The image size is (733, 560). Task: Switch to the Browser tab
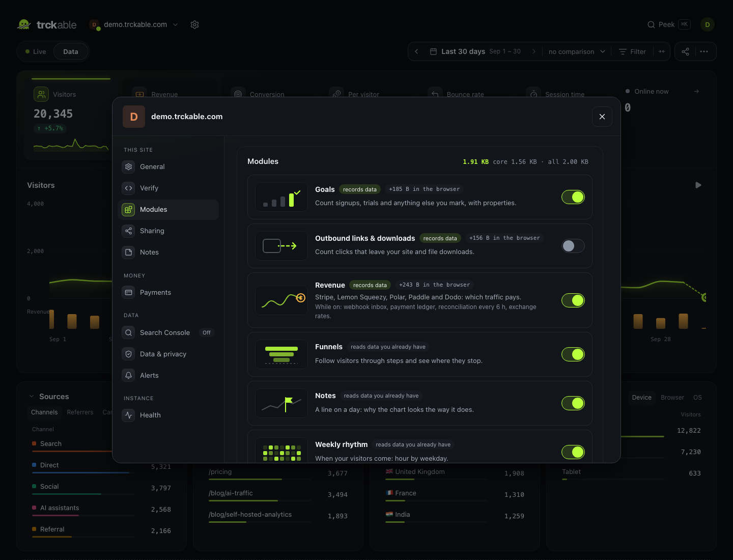tap(672, 398)
